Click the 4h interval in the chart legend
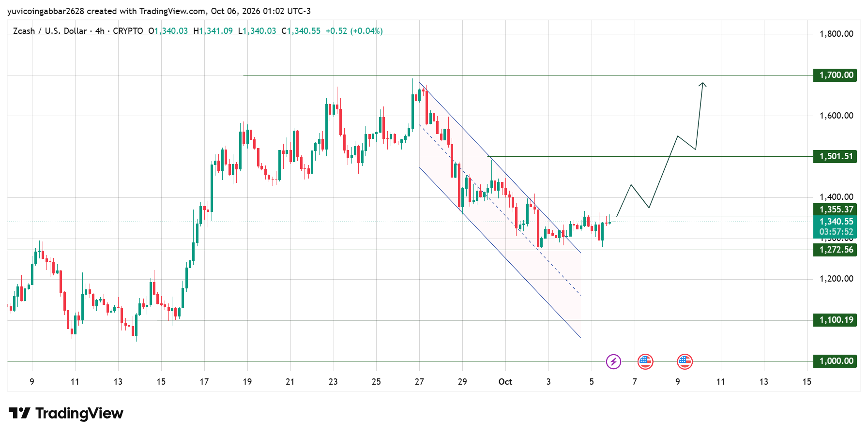 pyautogui.click(x=100, y=31)
